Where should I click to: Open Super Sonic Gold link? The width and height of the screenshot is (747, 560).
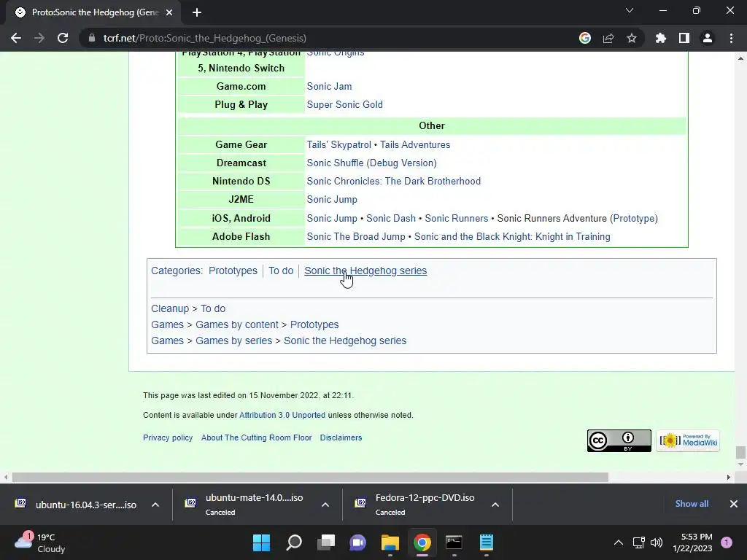(x=344, y=104)
